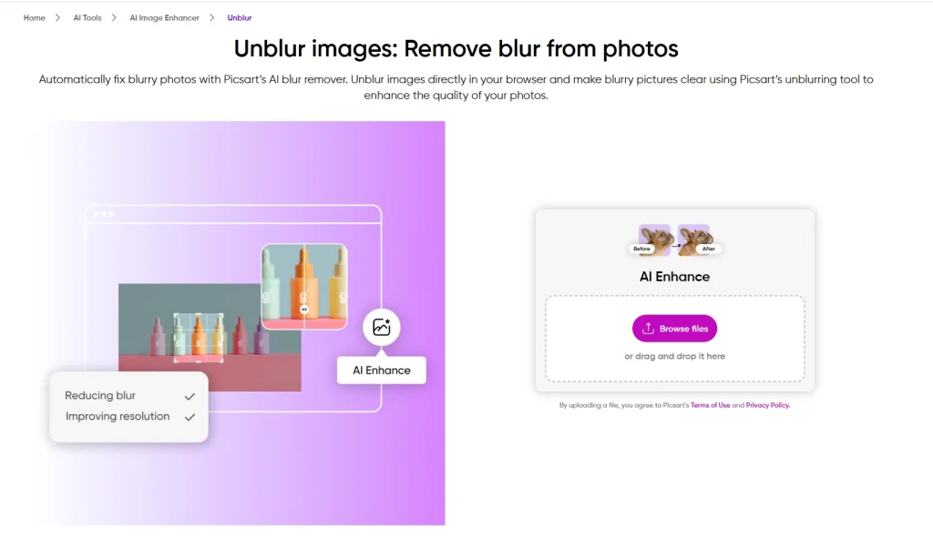The height and width of the screenshot is (560, 933).
Task: Go to Home breadcrumb link
Action: click(35, 18)
